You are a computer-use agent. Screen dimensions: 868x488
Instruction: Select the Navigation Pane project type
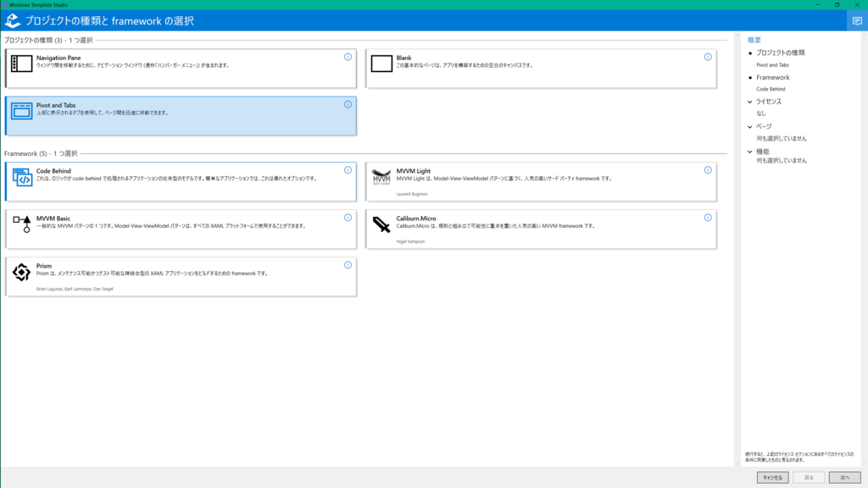point(181,69)
